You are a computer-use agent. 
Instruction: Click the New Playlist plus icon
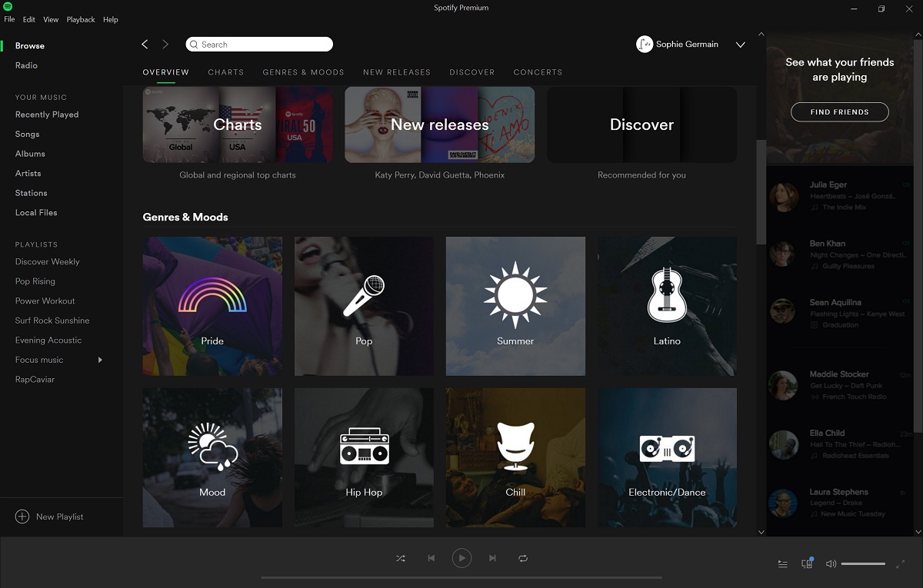(22, 517)
